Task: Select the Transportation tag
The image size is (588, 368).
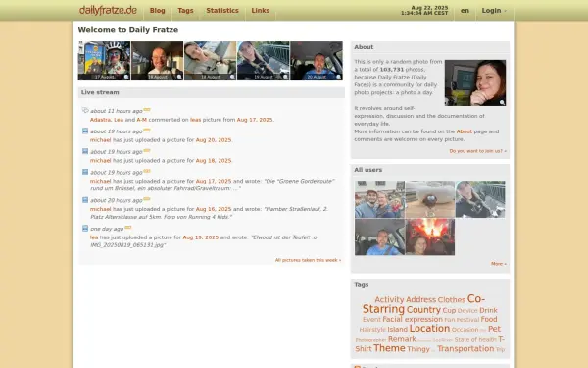Action: click(x=465, y=348)
